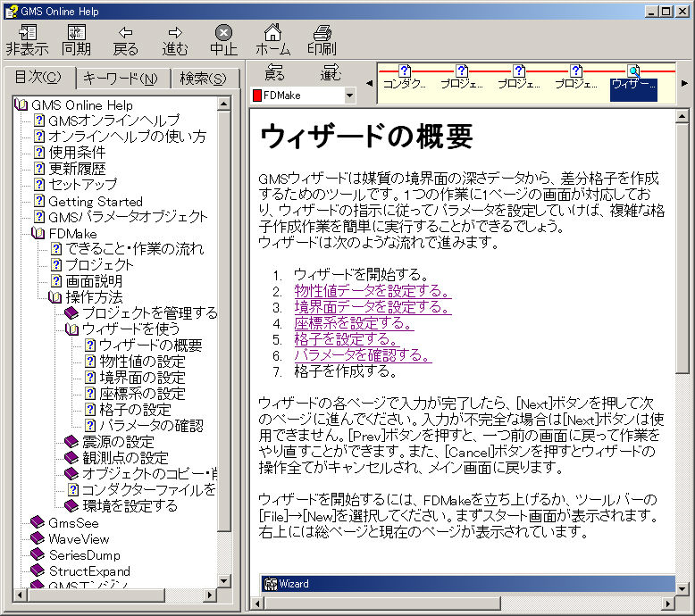Screen dimensions: 695x616
Task: Expand the オブジェクトのコピー book
Action: pos(71,473)
